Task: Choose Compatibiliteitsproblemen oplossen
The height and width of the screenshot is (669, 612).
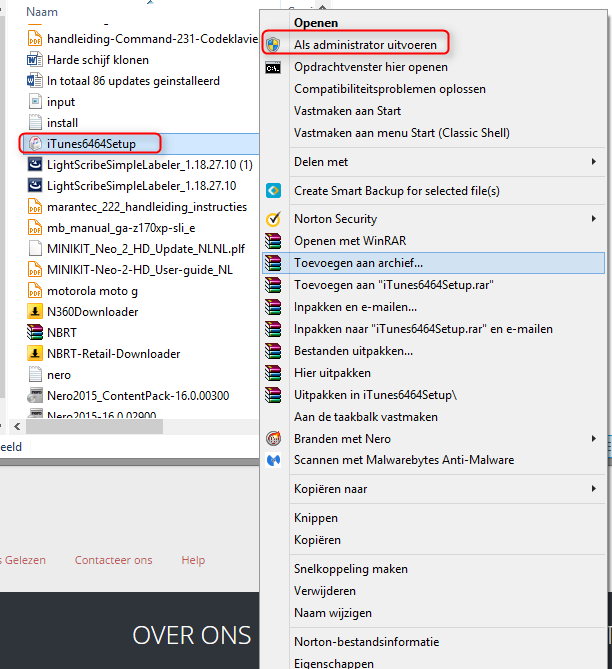Action: click(390, 89)
